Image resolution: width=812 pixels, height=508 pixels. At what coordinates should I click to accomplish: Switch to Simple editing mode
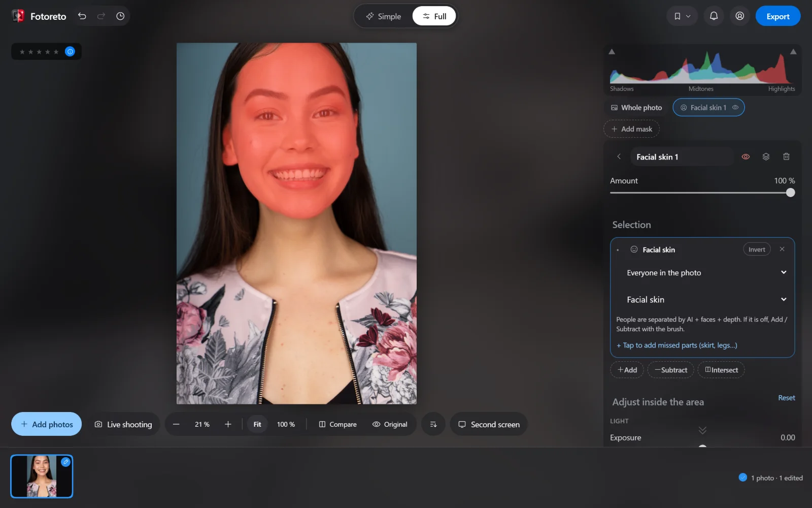pos(384,16)
